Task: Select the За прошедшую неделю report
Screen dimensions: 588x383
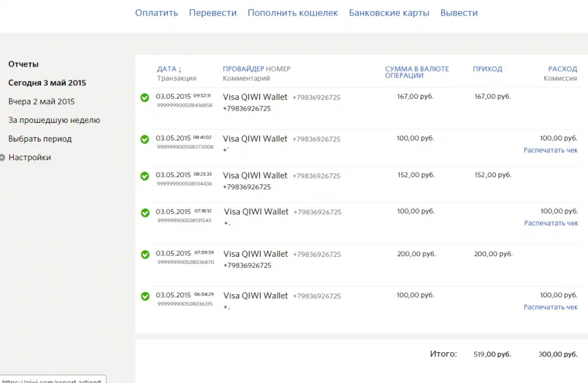Action: [x=54, y=120]
